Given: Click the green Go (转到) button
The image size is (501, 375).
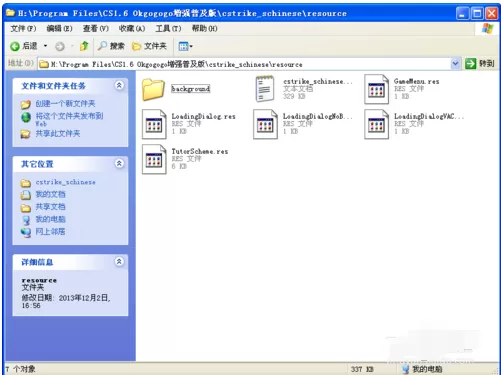Looking at the screenshot, I should (479, 63).
